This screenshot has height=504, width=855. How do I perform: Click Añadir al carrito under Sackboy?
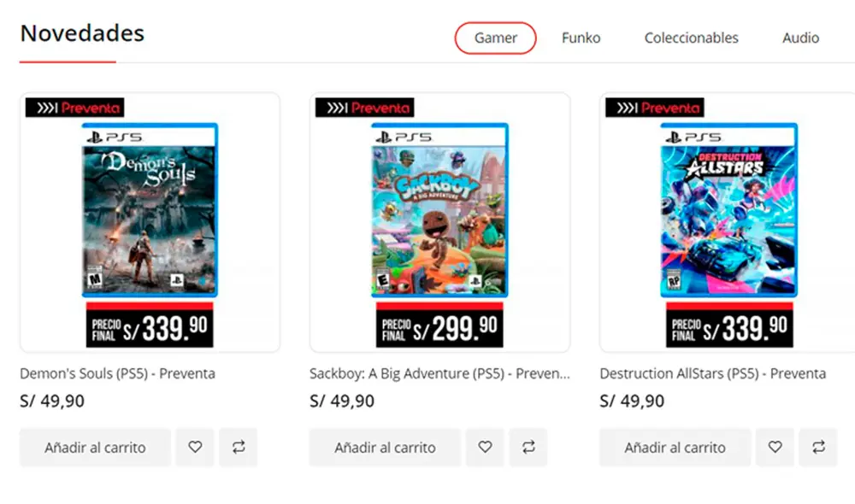pyautogui.click(x=384, y=447)
